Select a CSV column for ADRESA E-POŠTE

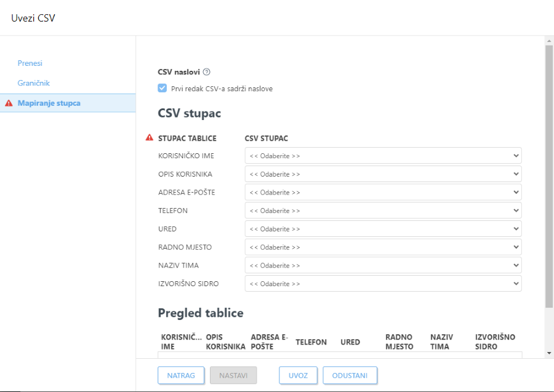tap(383, 192)
